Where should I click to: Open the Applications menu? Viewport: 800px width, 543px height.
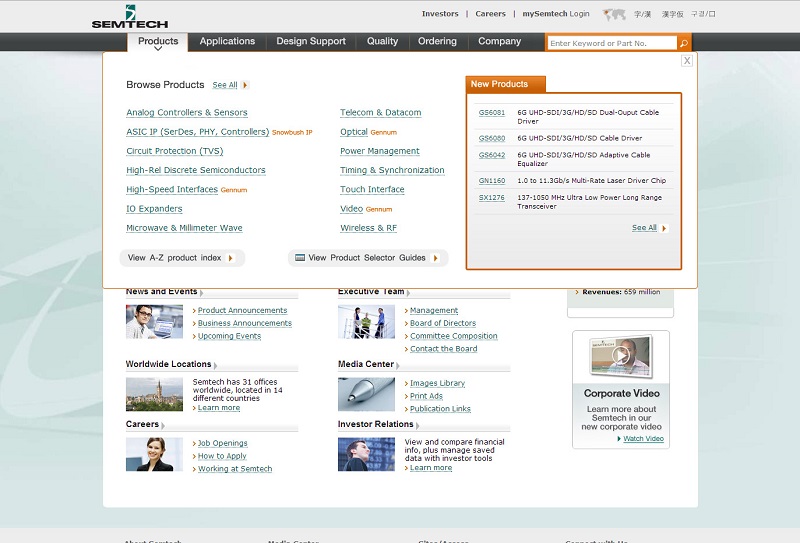pyautogui.click(x=227, y=41)
